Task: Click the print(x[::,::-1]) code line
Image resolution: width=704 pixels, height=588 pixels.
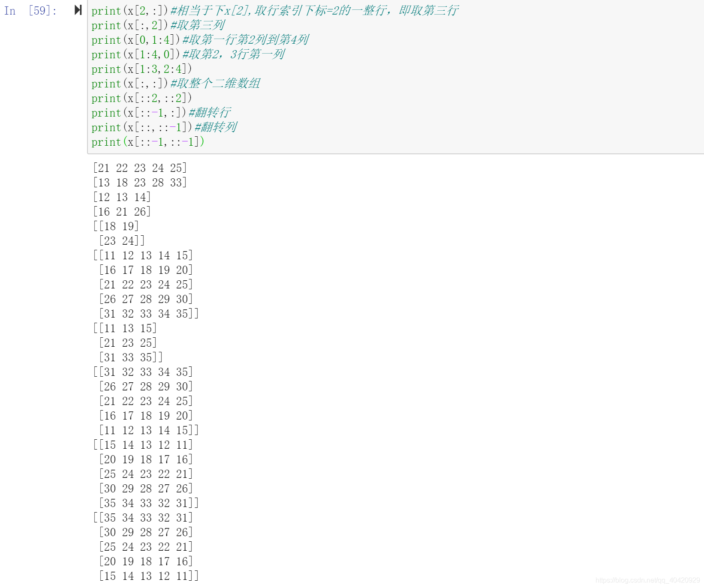Action: tap(141, 127)
